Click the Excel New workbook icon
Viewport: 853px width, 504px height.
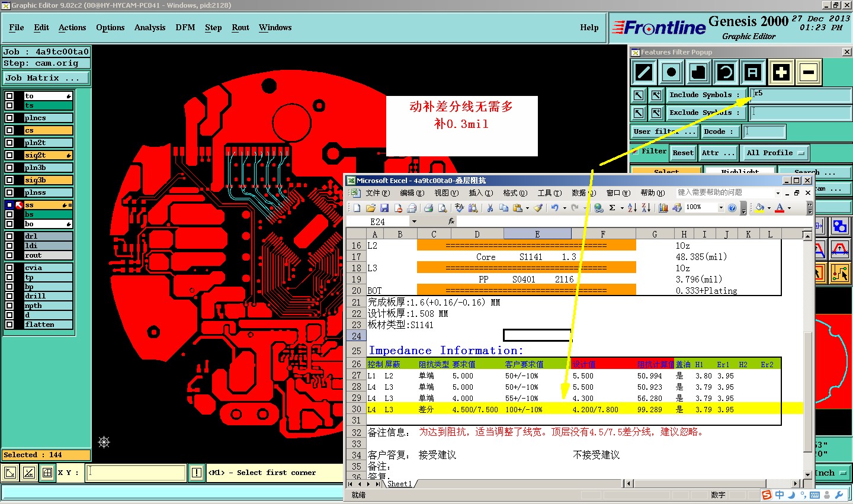tap(357, 208)
